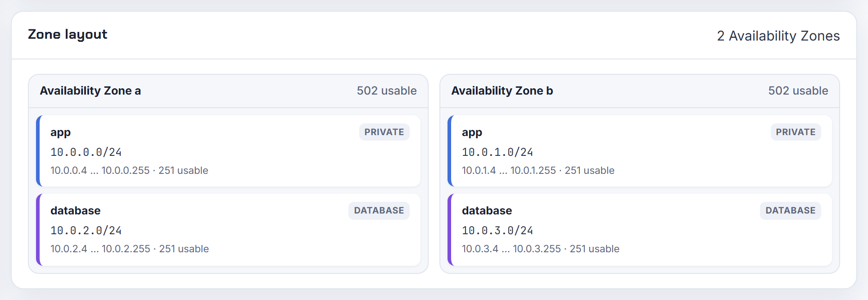Open the database subnet card 10.0.2.0/24
Viewport: 868px width, 300px height.
pos(228,230)
